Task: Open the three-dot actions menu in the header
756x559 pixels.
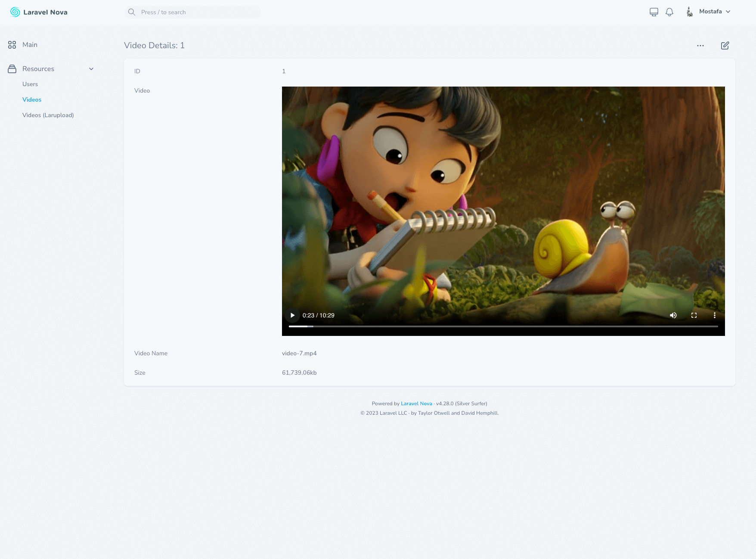Action: pyautogui.click(x=700, y=46)
